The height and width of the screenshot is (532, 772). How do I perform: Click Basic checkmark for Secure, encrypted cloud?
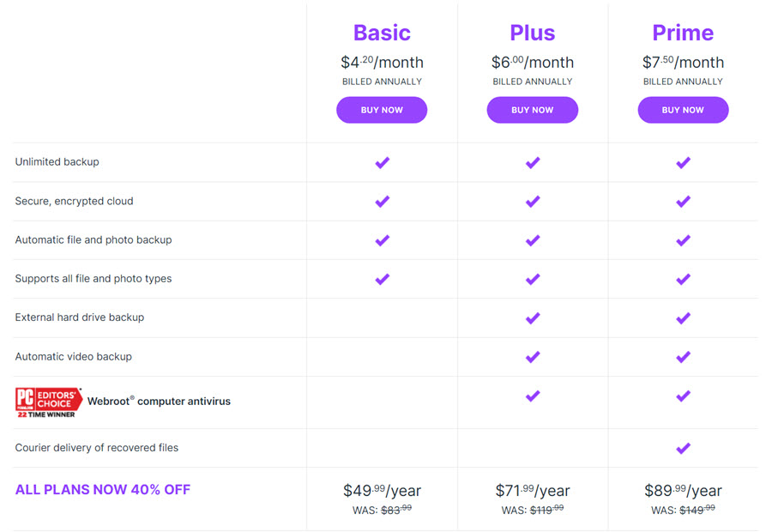click(382, 202)
